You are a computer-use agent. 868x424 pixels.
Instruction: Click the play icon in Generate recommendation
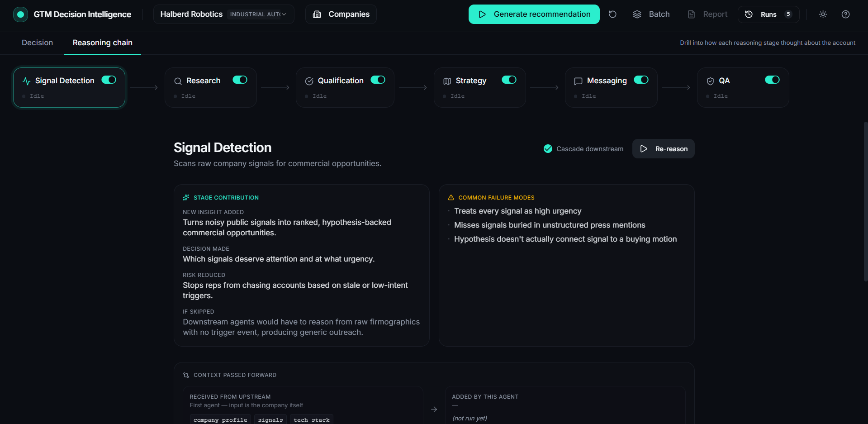(x=482, y=14)
